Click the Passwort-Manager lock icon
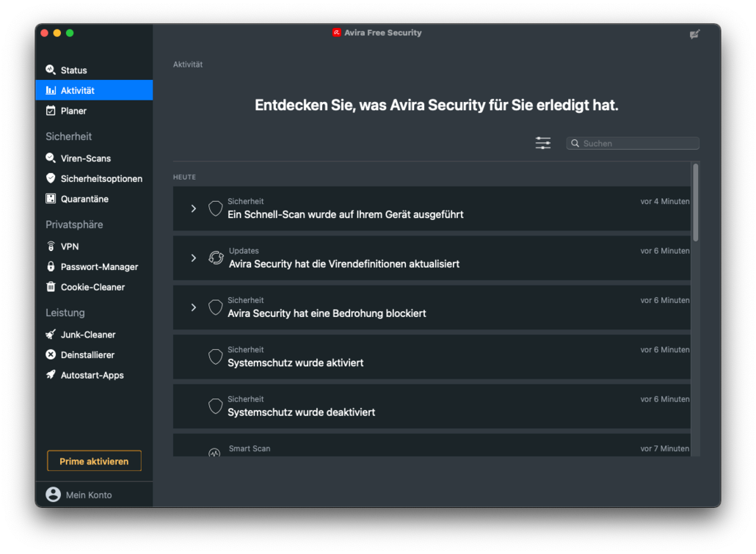 [x=51, y=267]
